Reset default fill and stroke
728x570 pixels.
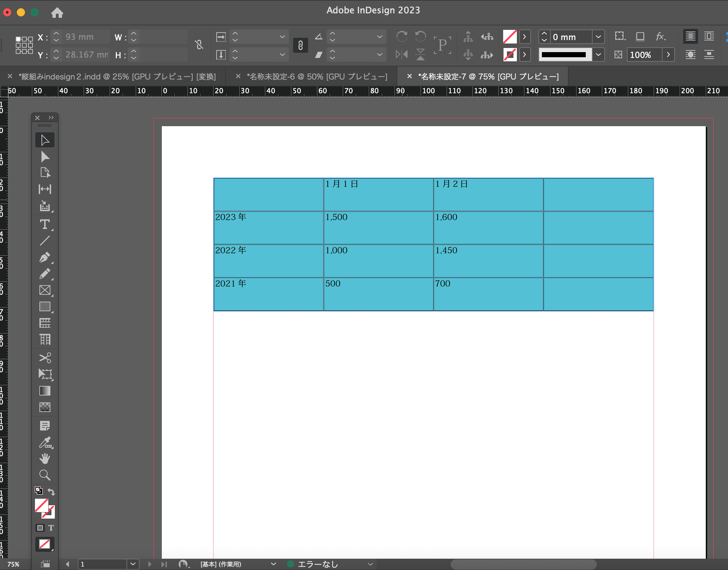click(x=39, y=490)
